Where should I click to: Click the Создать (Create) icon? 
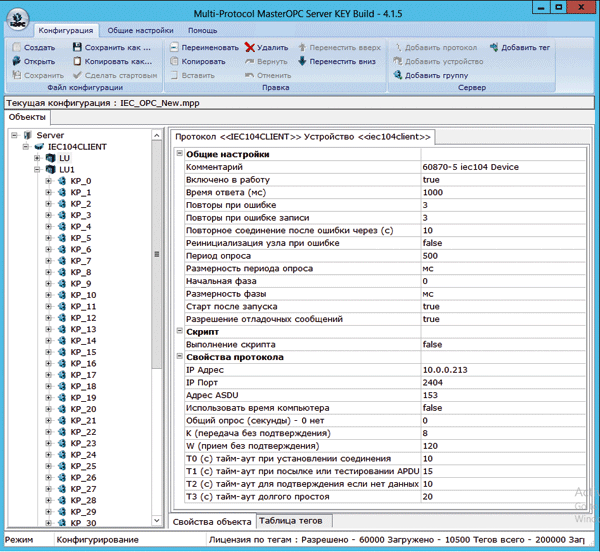pyautogui.click(x=16, y=47)
